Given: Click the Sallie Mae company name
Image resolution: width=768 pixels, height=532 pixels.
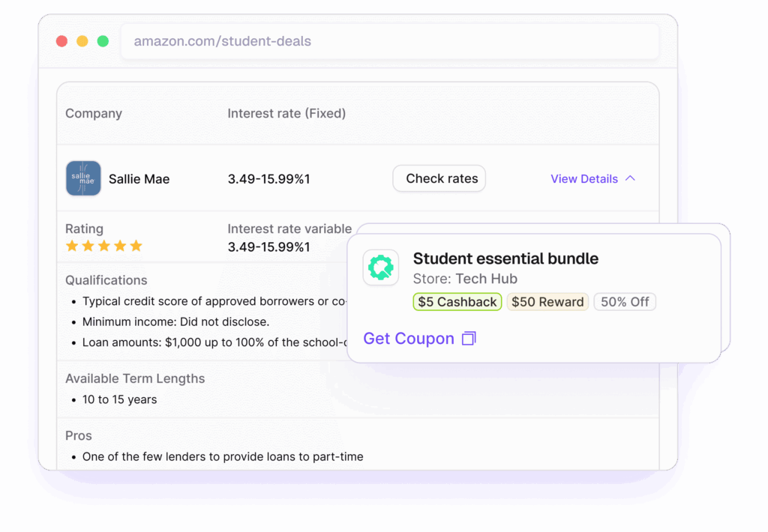Looking at the screenshot, I should pos(139,179).
